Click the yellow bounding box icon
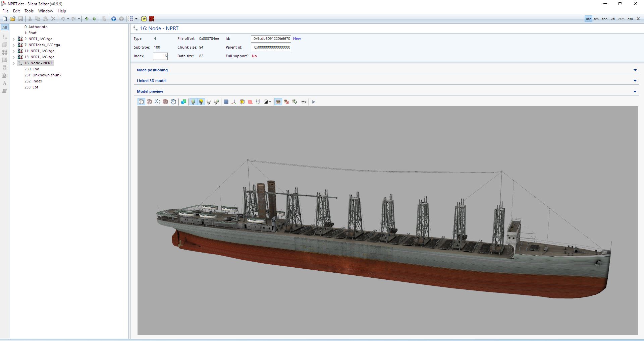644x341 pixels. tap(242, 102)
